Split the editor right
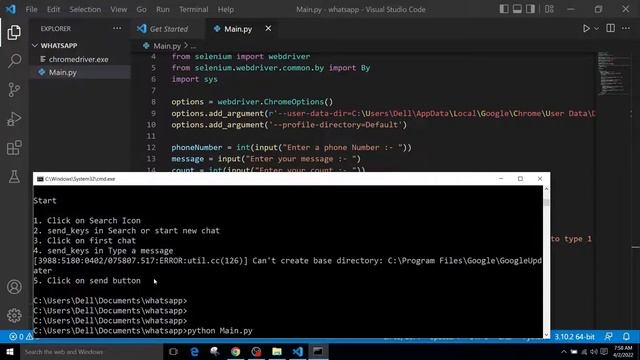 pos(611,28)
